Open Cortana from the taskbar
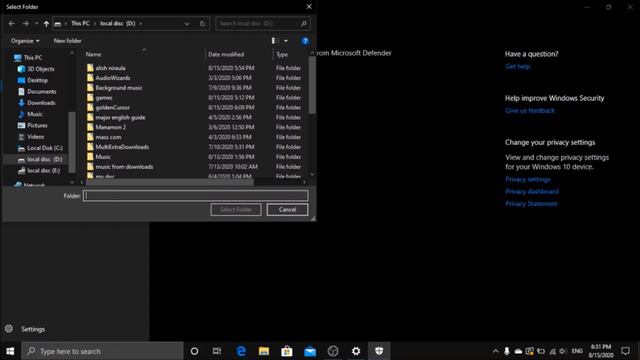This screenshot has width=640, height=360. pos(194,351)
